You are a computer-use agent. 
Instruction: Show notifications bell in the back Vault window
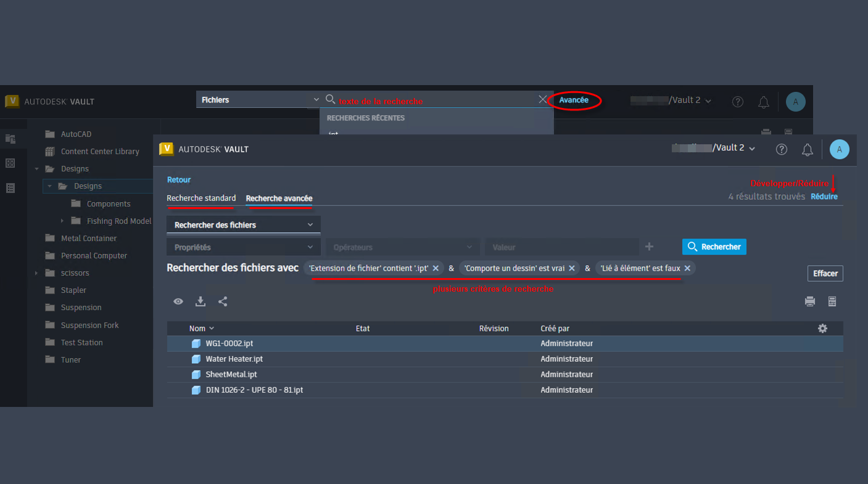click(764, 102)
